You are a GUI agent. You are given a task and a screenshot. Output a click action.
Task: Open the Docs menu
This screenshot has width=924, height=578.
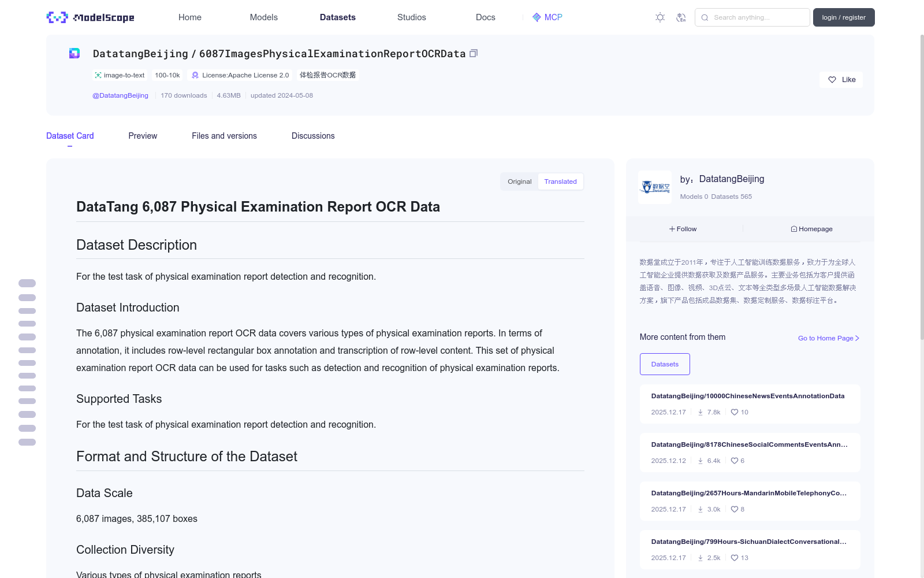pos(486,17)
